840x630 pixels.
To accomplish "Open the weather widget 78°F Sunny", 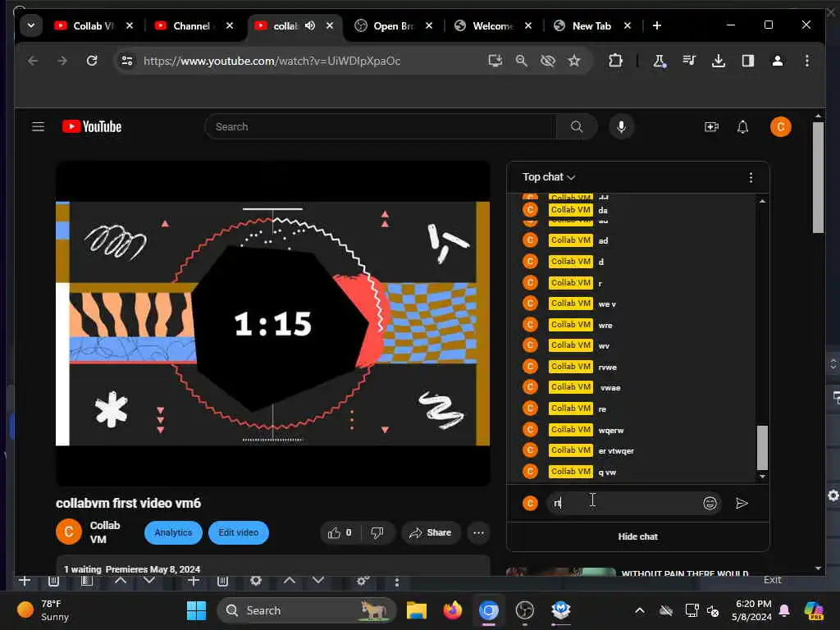I will coord(44,610).
